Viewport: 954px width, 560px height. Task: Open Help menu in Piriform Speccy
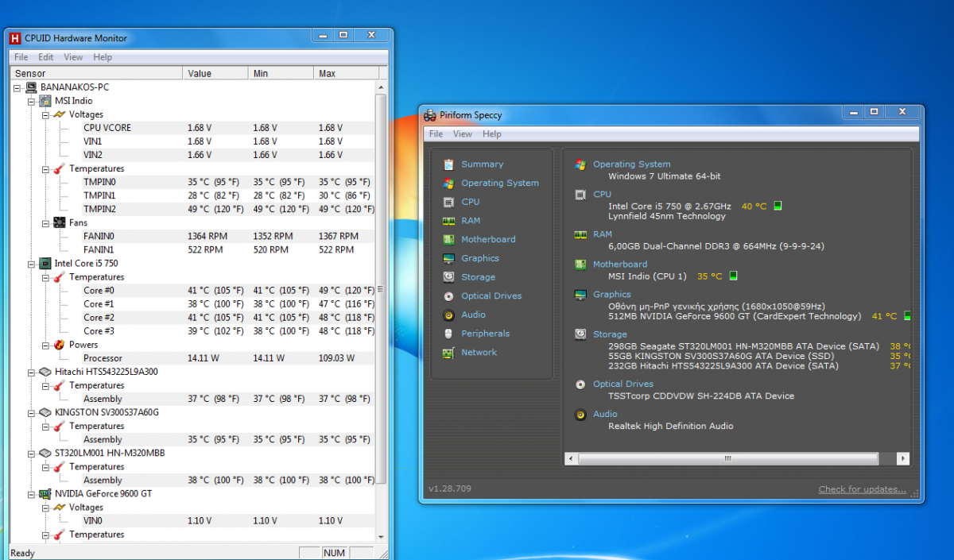[492, 134]
